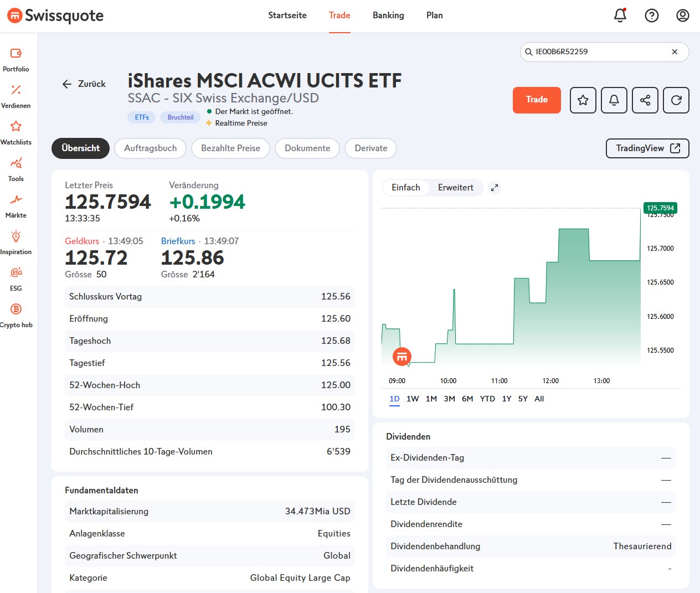Open the Tools sidebar icon

click(x=16, y=163)
